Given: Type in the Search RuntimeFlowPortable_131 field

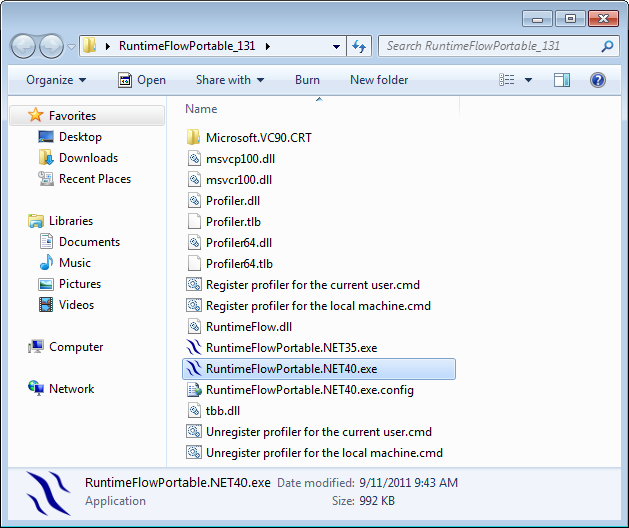Looking at the screenshot, I should tap(490, 46).
